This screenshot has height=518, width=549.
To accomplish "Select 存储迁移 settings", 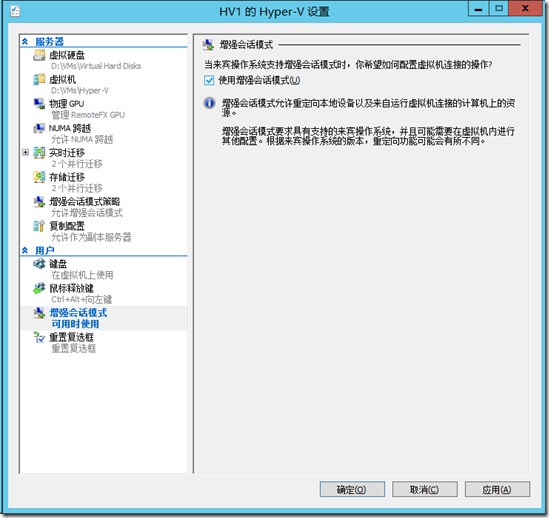I will 67,177.
